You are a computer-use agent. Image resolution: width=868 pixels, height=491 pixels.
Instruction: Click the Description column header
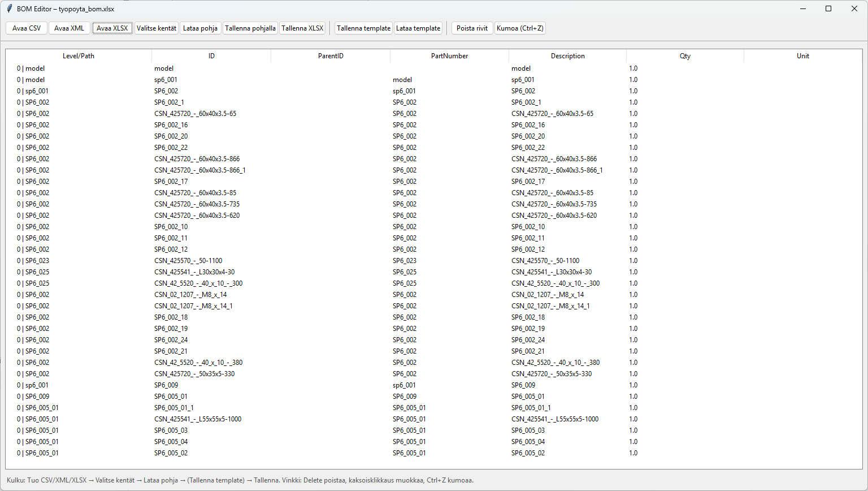click(x=568, y=56)
